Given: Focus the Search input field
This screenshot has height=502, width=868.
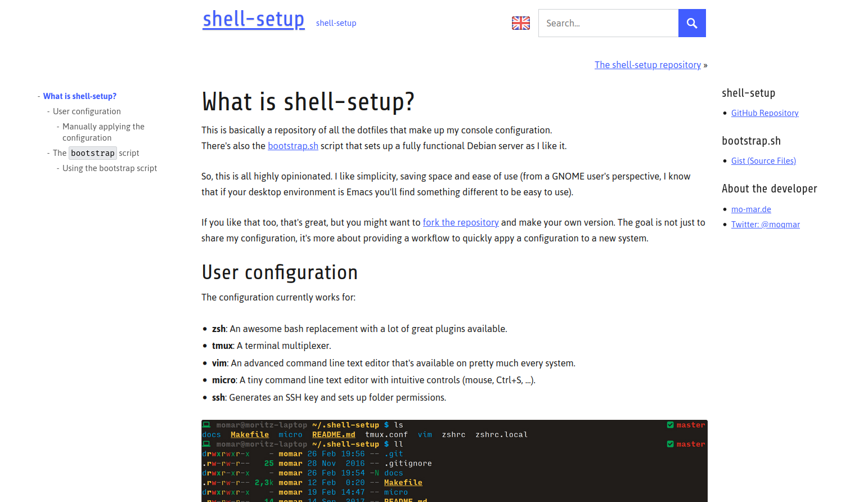Looking at the screenshot, I should (x=608, y=23).
